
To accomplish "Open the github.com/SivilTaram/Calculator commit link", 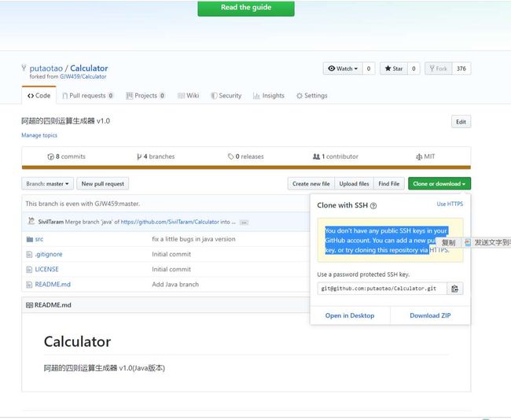I will coord(170,222).
